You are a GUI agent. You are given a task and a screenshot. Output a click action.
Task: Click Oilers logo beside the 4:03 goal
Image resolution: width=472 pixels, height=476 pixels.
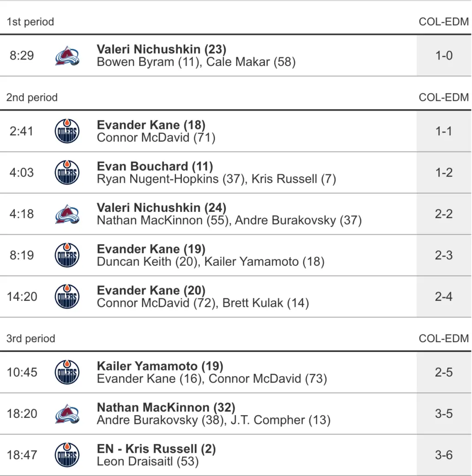[x=67, y=172]
